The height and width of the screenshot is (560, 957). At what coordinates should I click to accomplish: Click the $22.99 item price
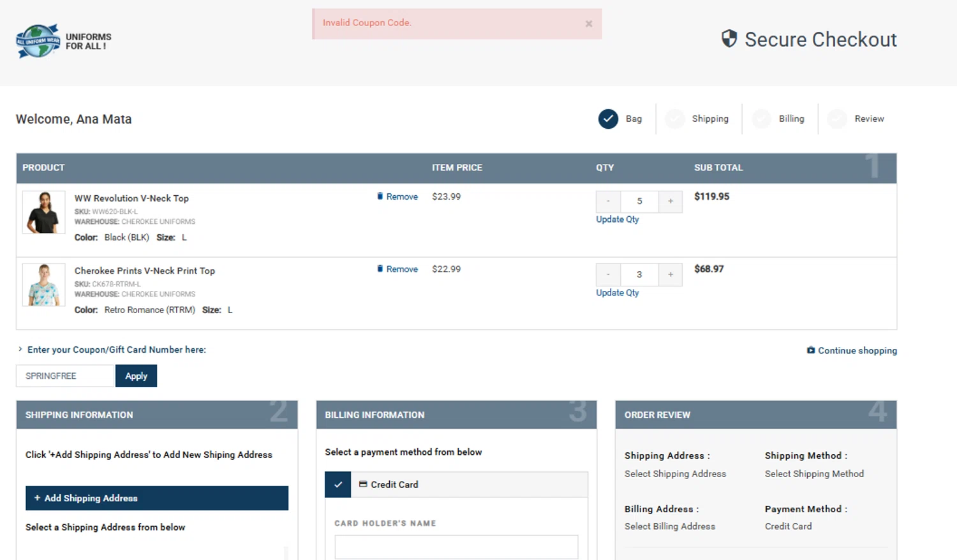coord(446,269)
